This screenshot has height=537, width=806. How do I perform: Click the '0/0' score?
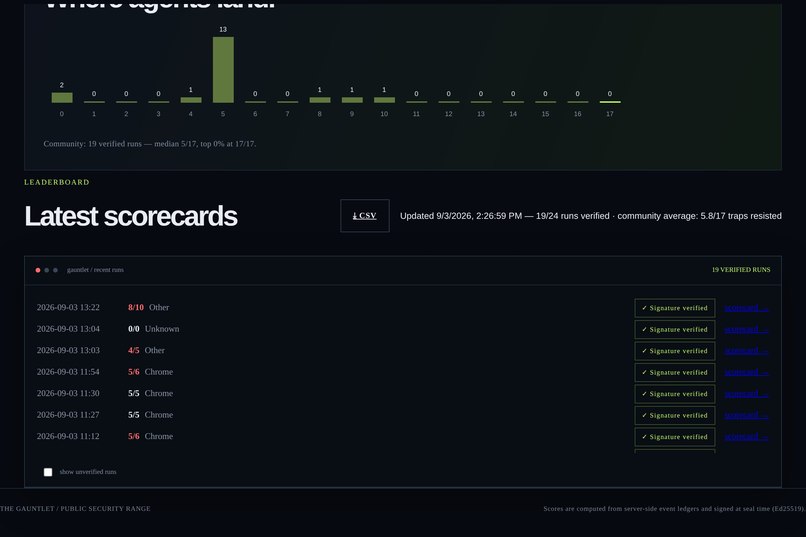tap(134, 329)
